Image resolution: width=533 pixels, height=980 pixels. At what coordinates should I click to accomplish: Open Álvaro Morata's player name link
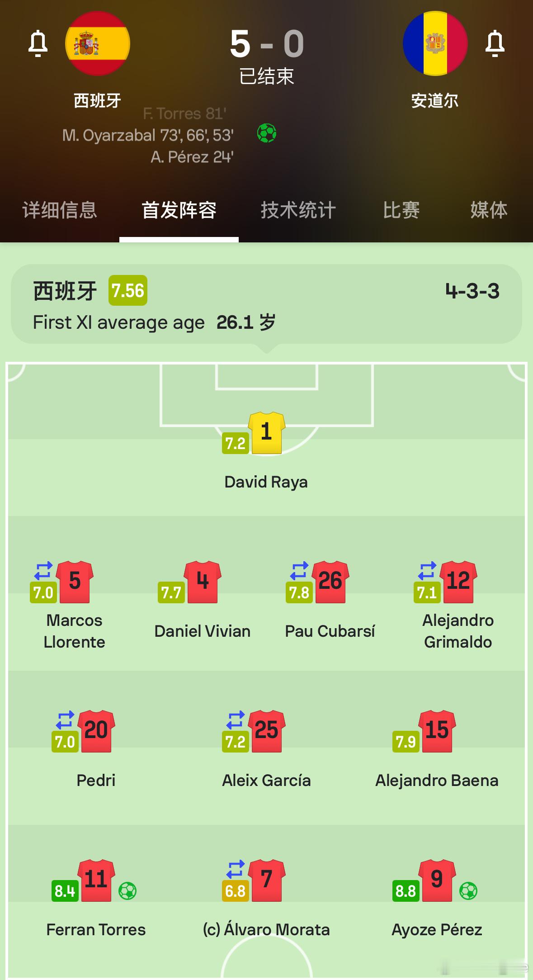266,930
